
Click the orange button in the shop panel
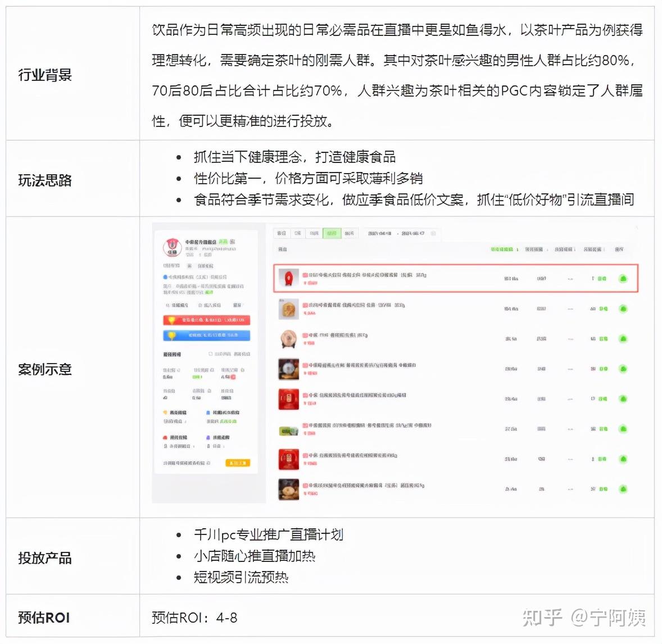pos(238,463)
